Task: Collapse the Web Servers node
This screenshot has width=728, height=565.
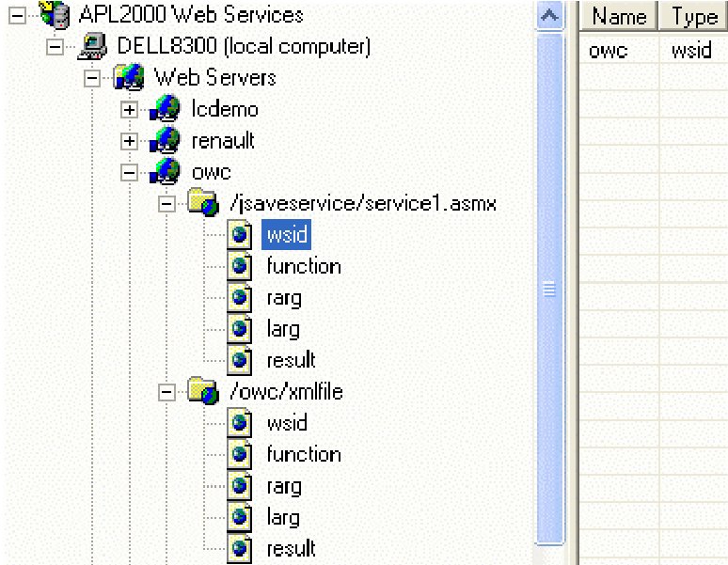Action: click(x=92, y=78)
